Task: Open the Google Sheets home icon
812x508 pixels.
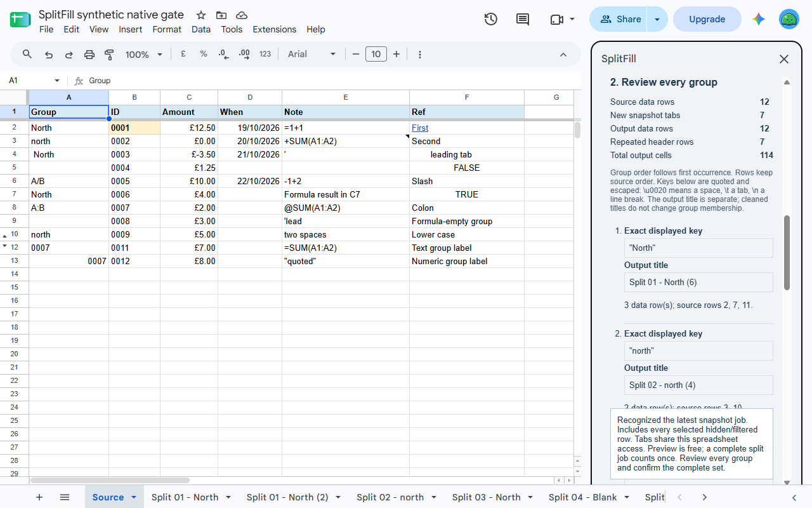Action: click(20, 20)
